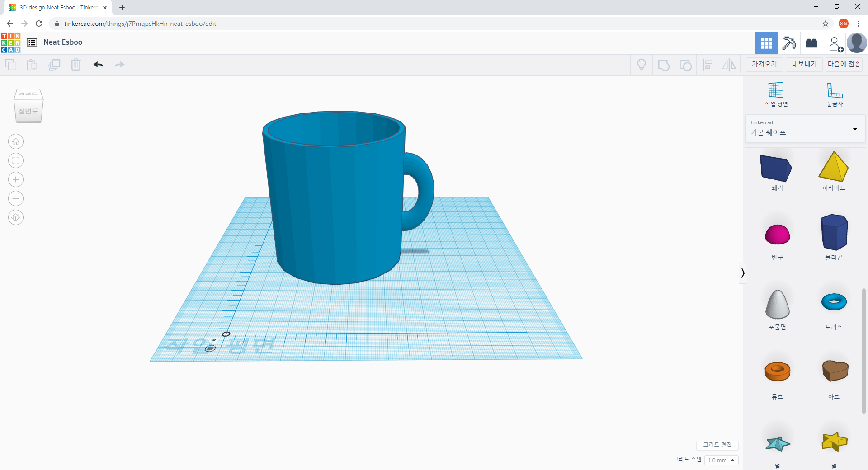Click the Mirror tool icon
The height and width of the screenshot is (470, 868).
click(x=729, y=65)
